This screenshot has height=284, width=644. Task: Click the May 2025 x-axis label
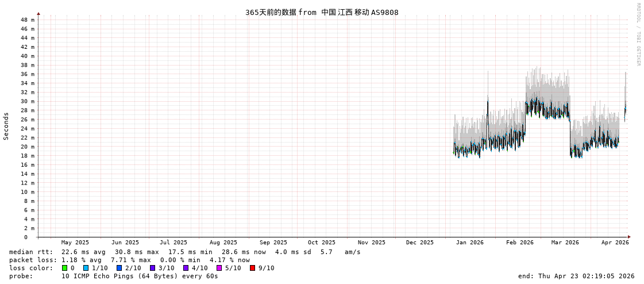[75, 243]
